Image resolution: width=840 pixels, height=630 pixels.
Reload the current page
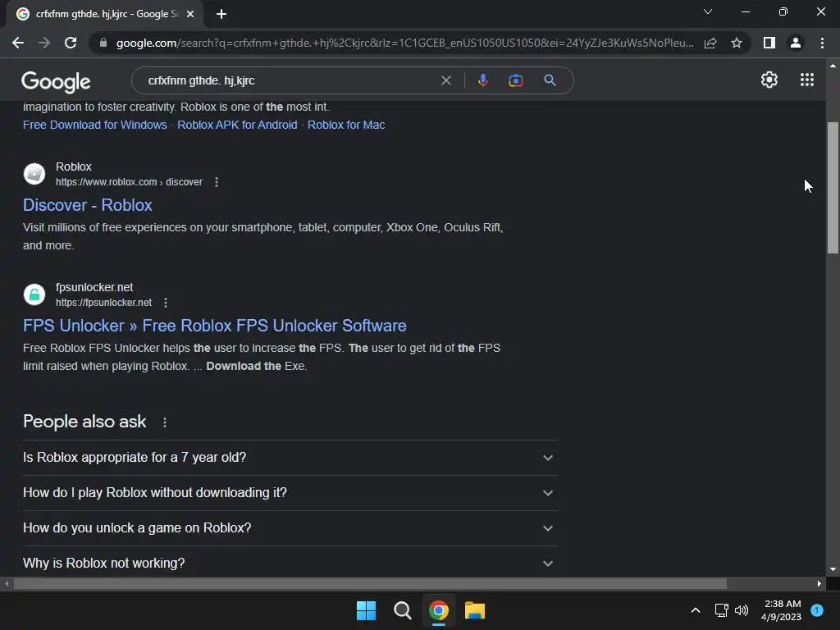coord(71,43)
